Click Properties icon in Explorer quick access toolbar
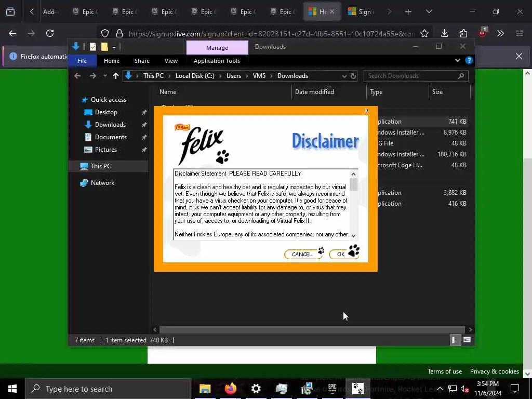This screenshot has width=532, height=399. (93, 47)
